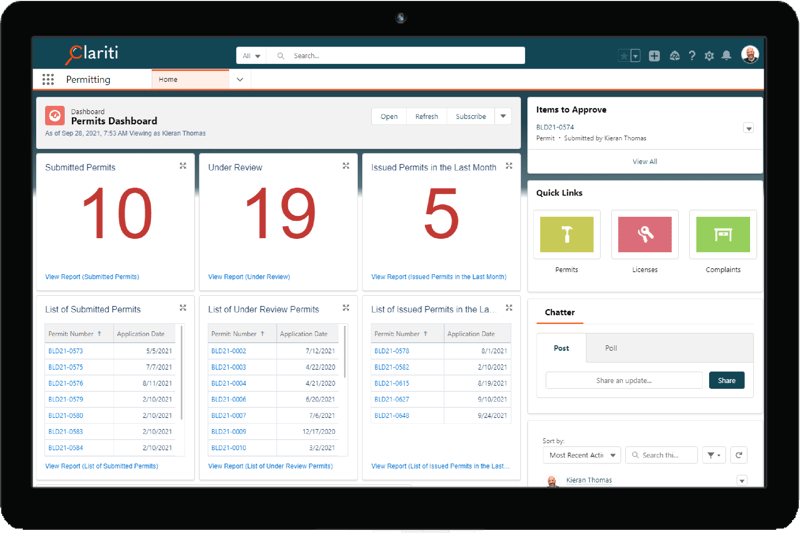Expand List of Issued Permits widget
This screenshot has height=533, width=800.
[509, 308]
